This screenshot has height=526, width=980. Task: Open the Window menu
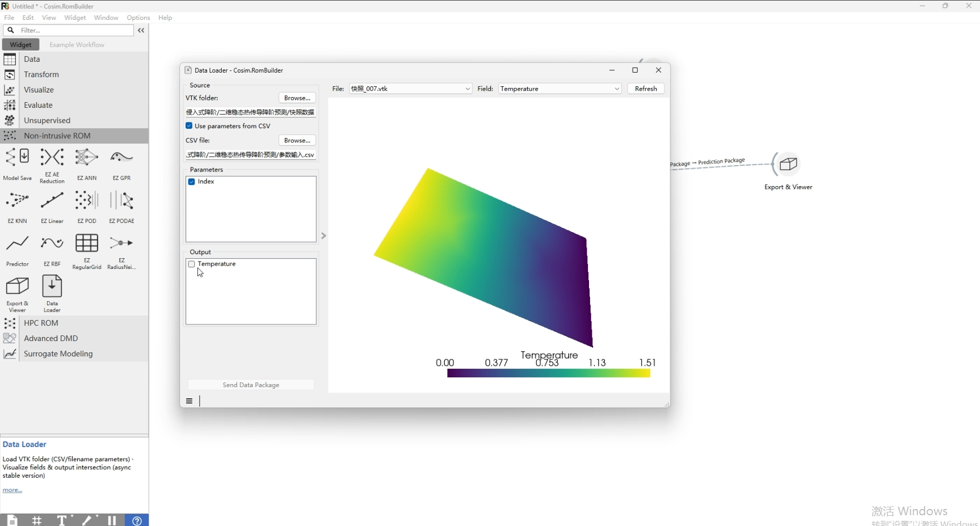pos(106,18)
